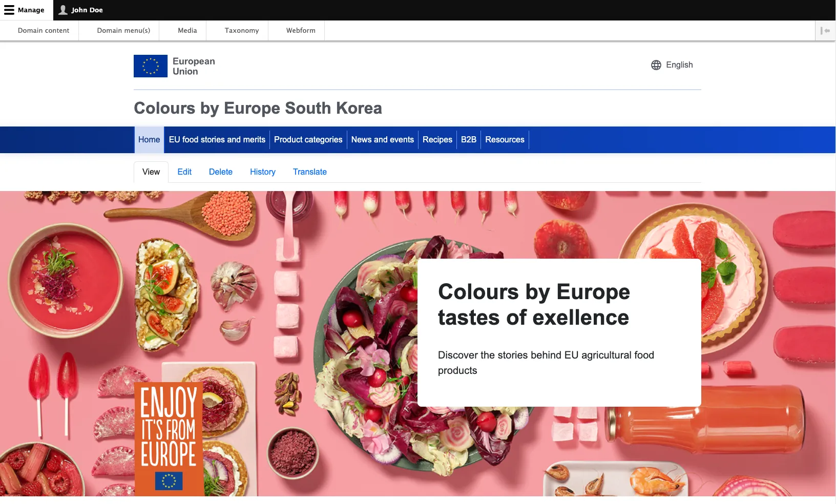This screenshot has height=504, width=836.
Task: Open Domain content in admin toolbar
Action: (x=44, y=31)
